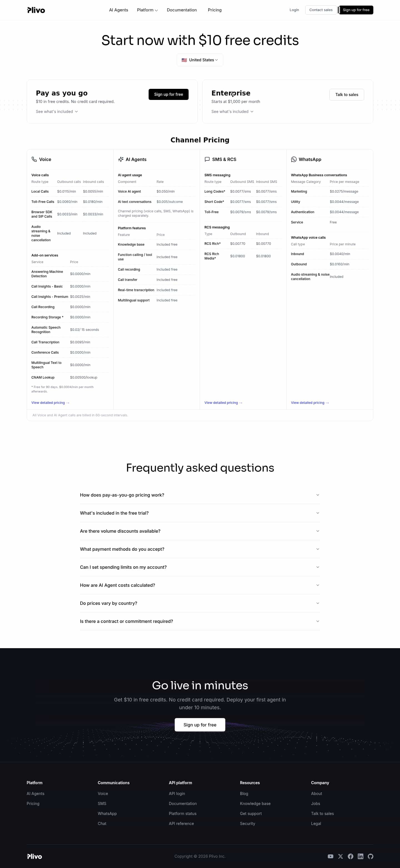This screenshot has height=868, width=400.
Task: Open the United States country selector
Action: (x=200, y=60)
